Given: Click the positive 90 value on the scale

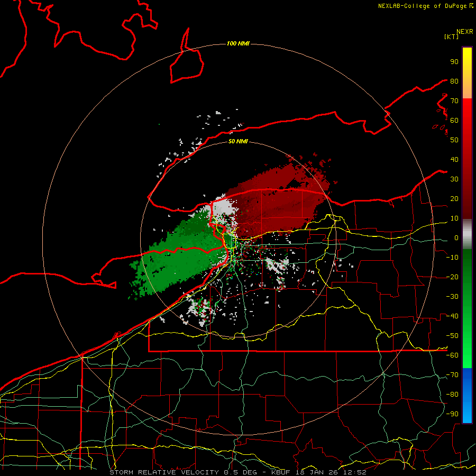Looking at the screenshot, I should [454, 62].
